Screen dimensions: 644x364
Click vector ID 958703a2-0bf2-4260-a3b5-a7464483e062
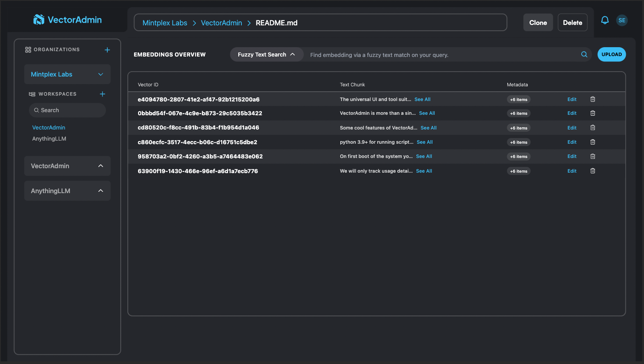click(200, 156)
